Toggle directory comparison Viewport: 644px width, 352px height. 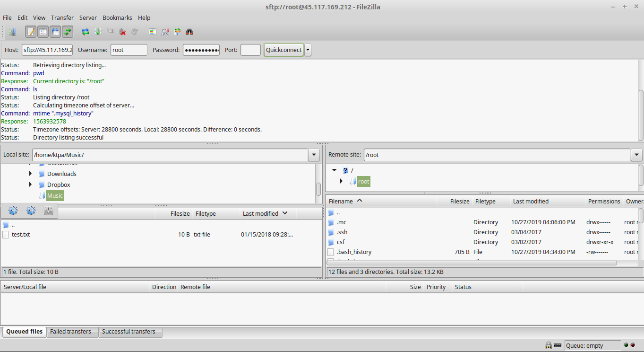(x=165, y=32)
